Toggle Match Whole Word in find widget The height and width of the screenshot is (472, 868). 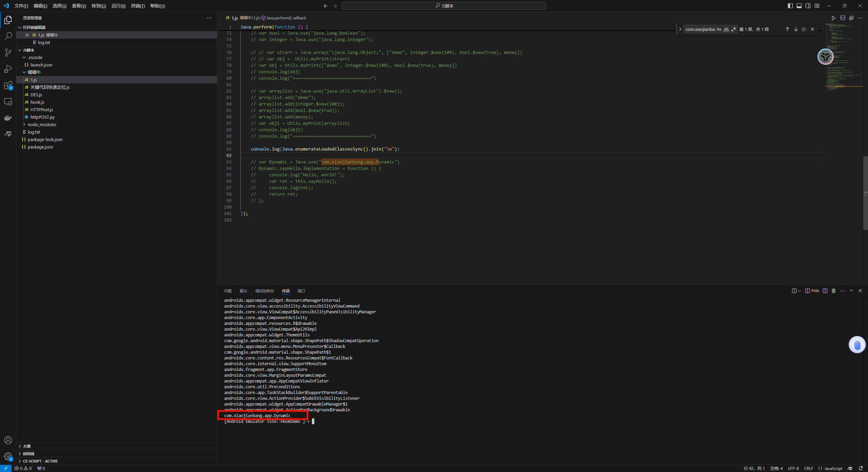(x=726, y=29)
